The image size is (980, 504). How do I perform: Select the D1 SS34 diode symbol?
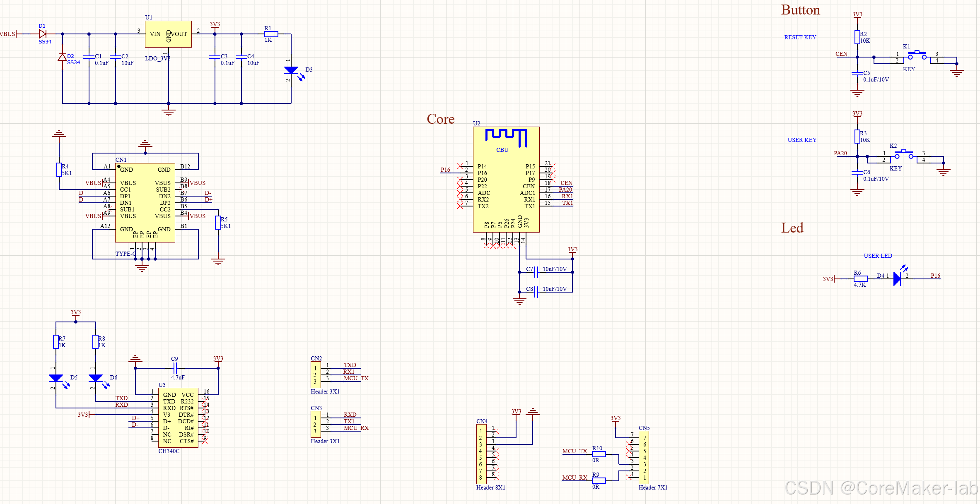coord(42,34)
